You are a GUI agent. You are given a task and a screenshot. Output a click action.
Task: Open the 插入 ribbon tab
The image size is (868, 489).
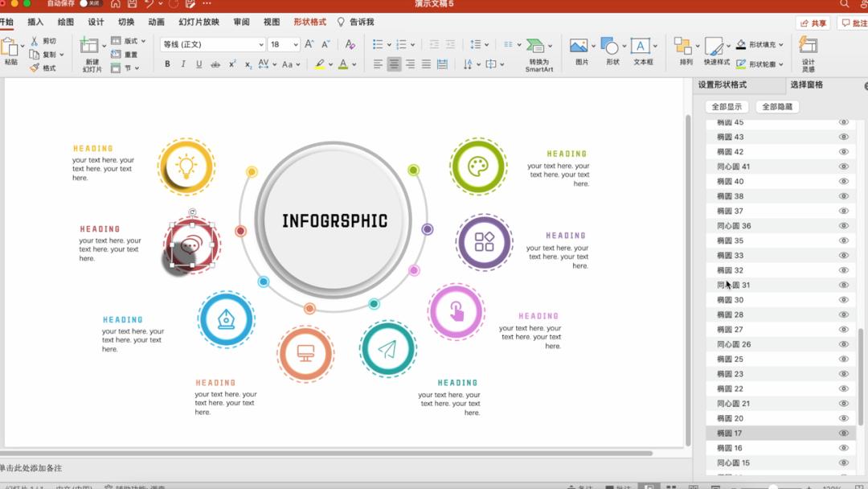(x=35, y=23)
